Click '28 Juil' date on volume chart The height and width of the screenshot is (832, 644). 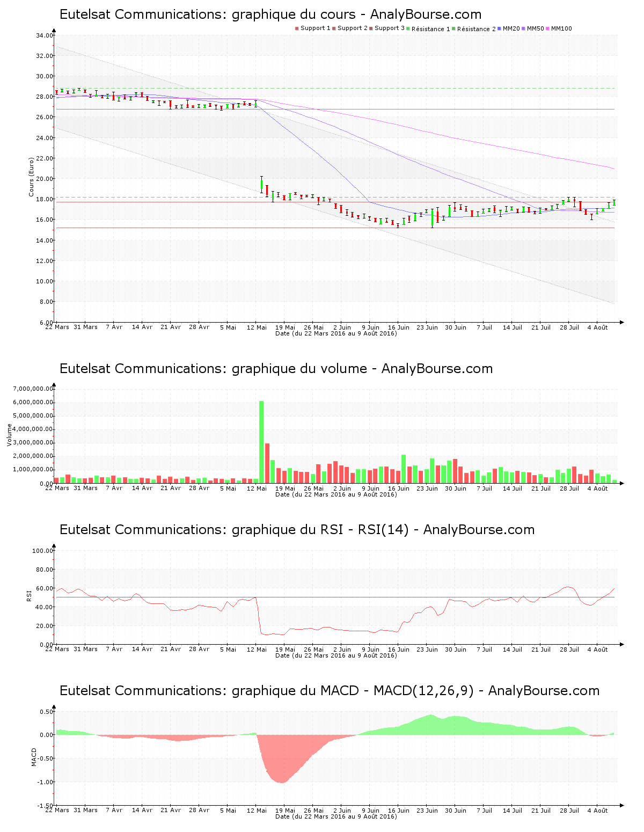click(569, 488)
